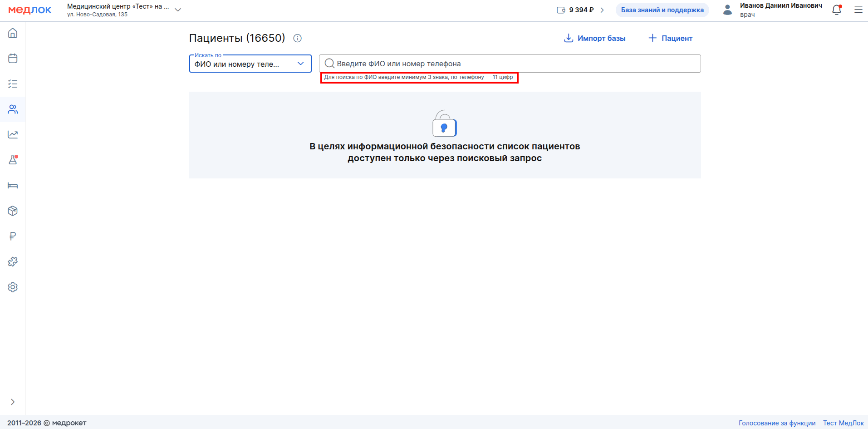Open the ruble finance sidebar icon
Image resolution: width=868 pixels, height=429 pixels.
pyautogui.click(x=13, y=236)
